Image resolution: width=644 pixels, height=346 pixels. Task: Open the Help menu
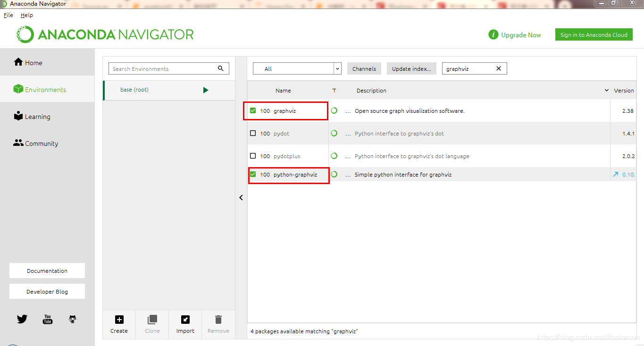tap(27, 15)
